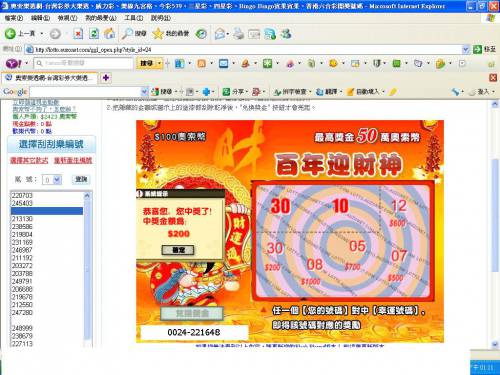
Task: Open the Favorites star icon
Action: pos(158,33)
